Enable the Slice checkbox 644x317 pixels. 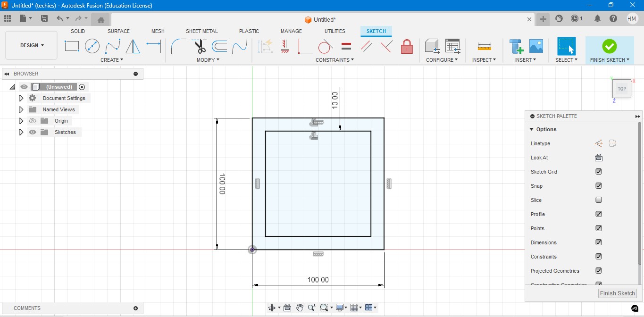599,200
